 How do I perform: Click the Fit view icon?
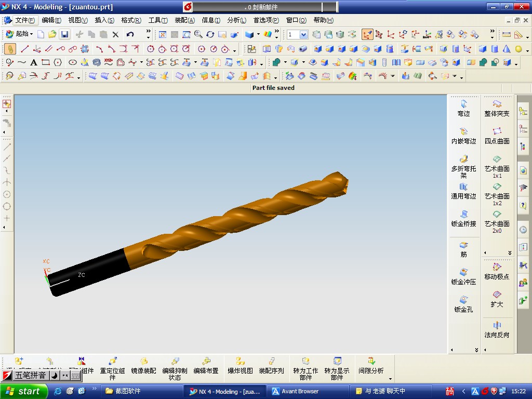pos(163,34)
